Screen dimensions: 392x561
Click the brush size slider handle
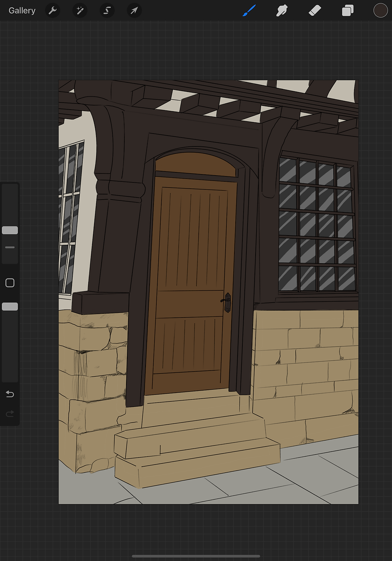10,230
